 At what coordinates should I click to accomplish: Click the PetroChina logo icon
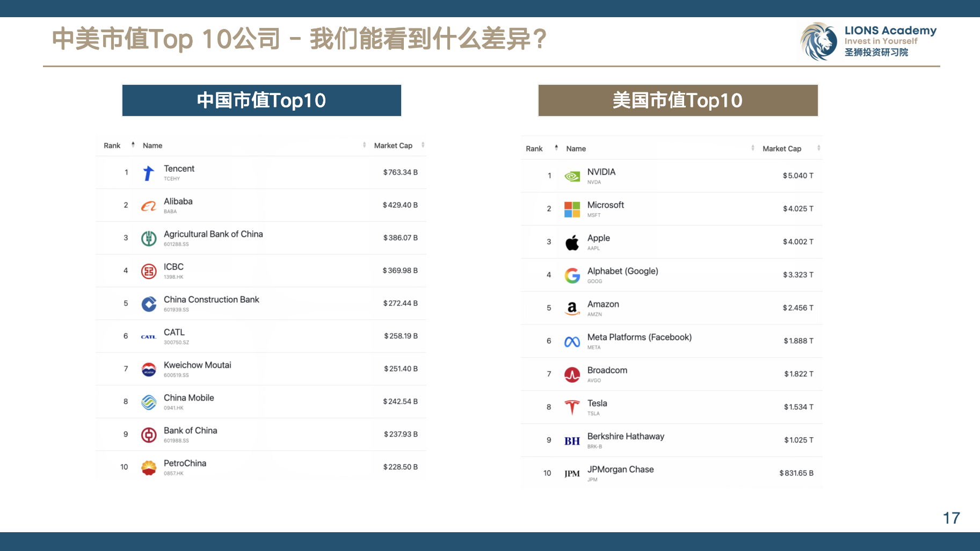[149, 468]
